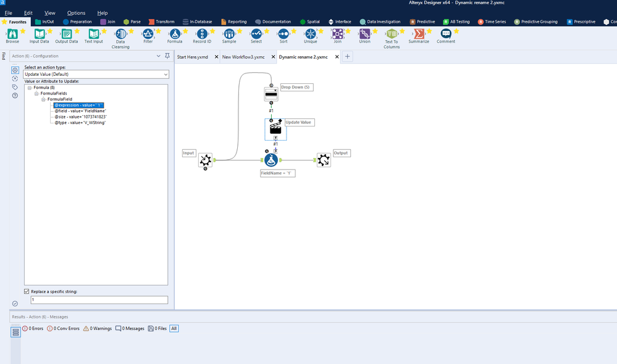This screenshot has height=364, width=617.
Task: Select the Record ID tool
Action: [x=202, y=34]
